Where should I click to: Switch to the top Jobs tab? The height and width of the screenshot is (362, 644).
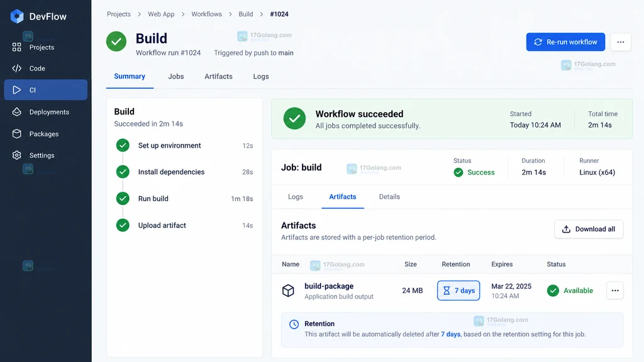click(176, 76)
